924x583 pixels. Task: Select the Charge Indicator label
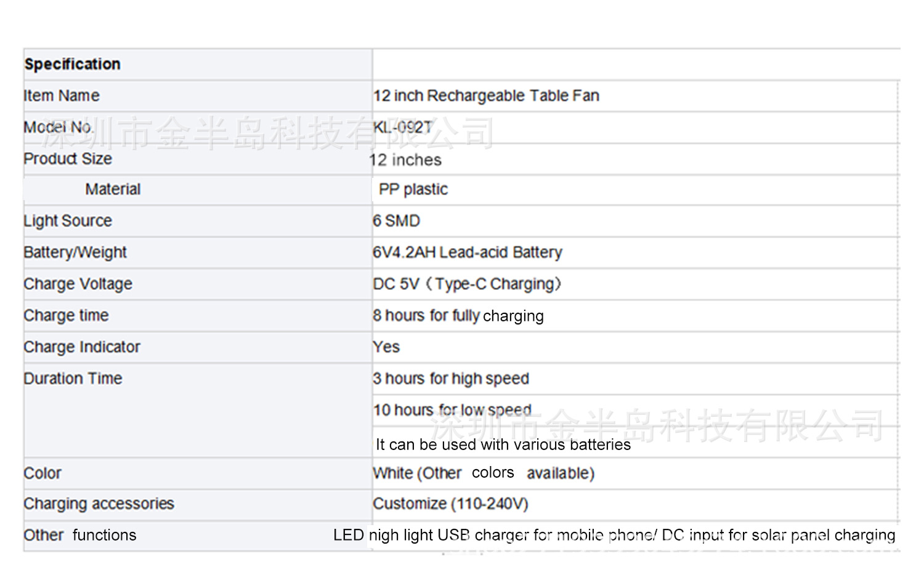point(82,347)
